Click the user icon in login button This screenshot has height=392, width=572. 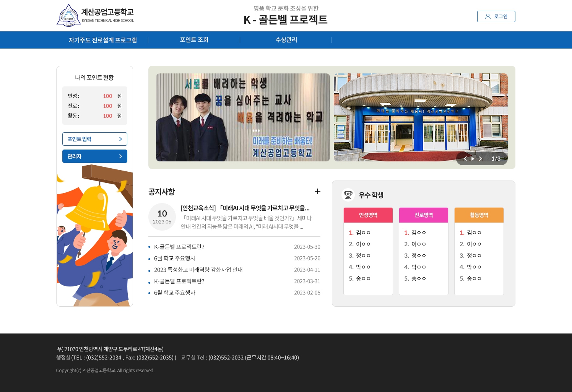click(x=487, y=16)
